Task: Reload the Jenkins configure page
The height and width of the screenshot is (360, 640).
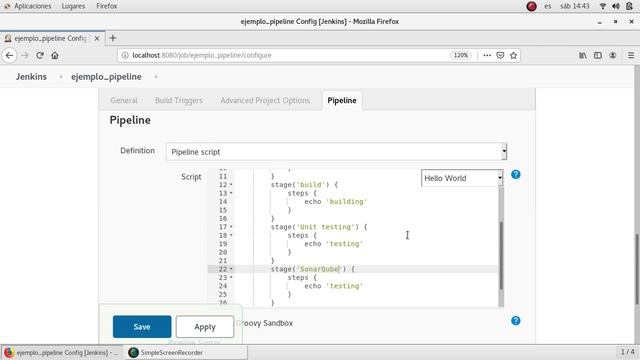Action: (40, 55)
